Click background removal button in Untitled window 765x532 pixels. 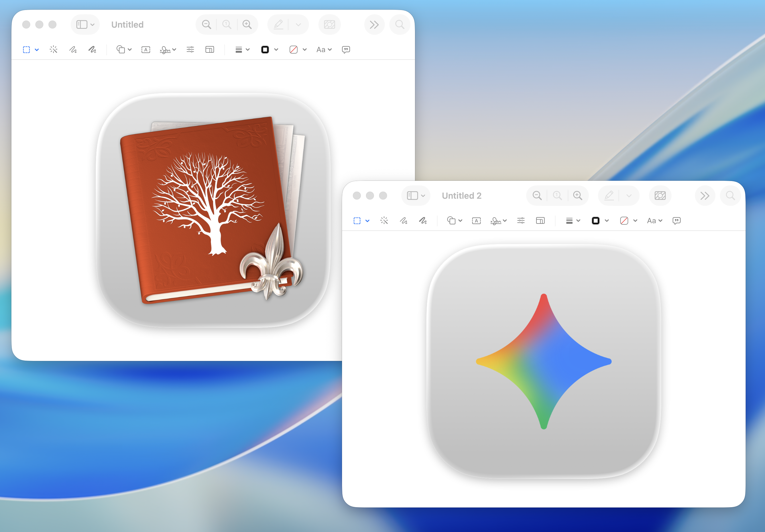pos(329,24)
